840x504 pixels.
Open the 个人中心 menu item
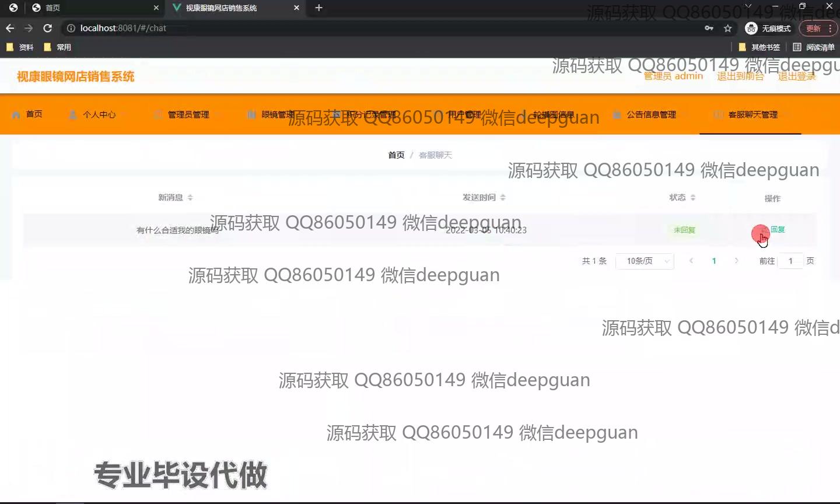[99, 115]
